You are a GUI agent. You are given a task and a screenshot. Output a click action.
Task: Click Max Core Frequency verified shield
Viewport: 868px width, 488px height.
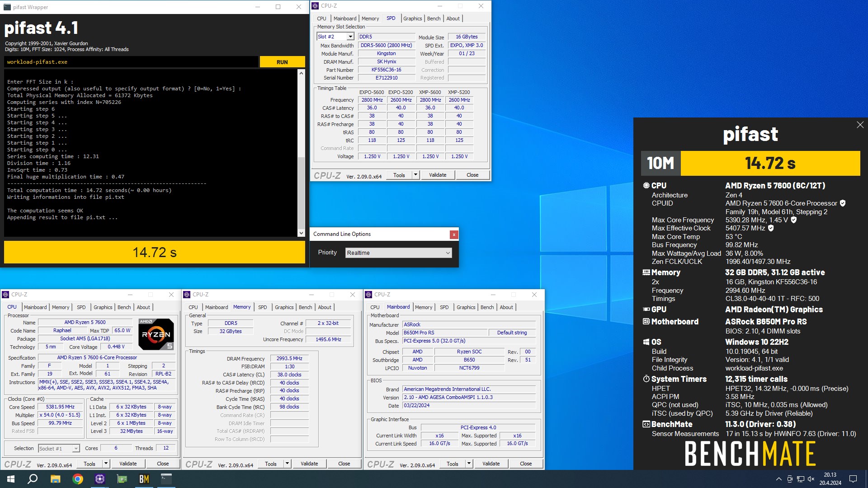tap(793, 220)
